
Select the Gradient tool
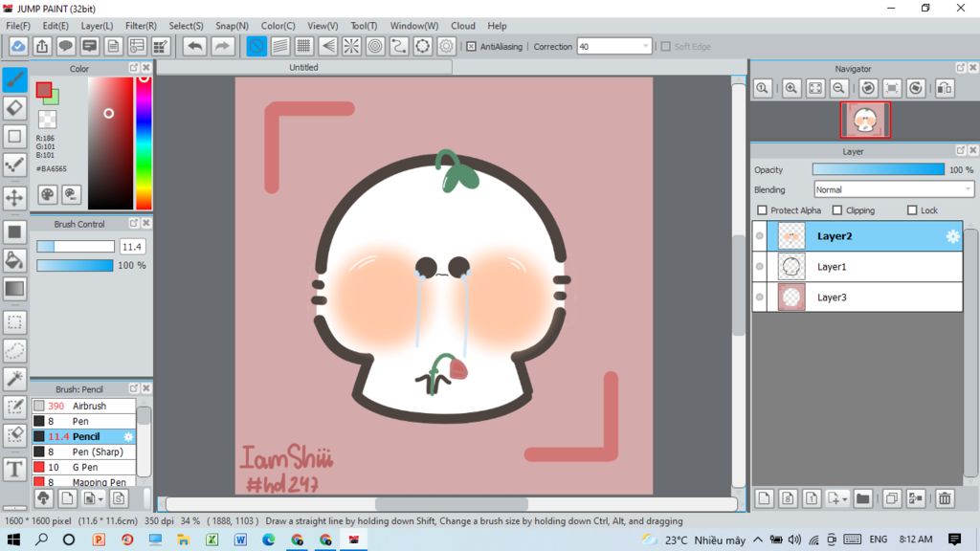point(14,289)
